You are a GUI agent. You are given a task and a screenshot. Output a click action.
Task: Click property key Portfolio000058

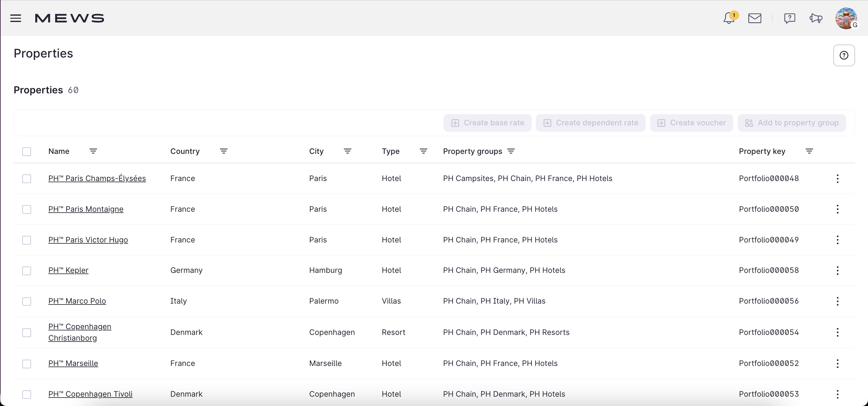tap(769, 270)
